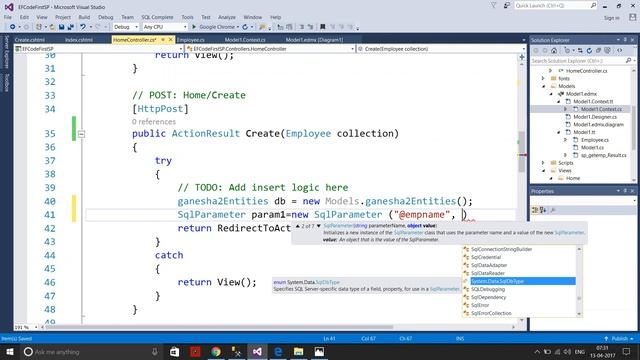Select SqlConnectionStringBuilder in IntelliSense list

click(x=502, y=249)
